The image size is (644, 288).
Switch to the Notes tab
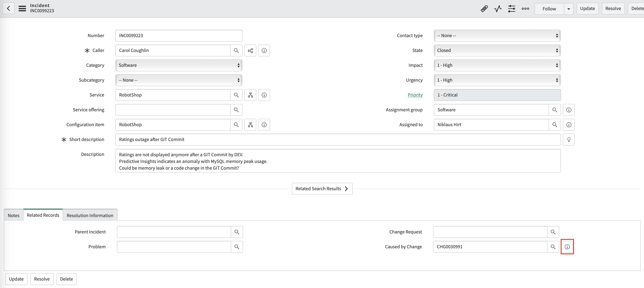click(14, 215)
